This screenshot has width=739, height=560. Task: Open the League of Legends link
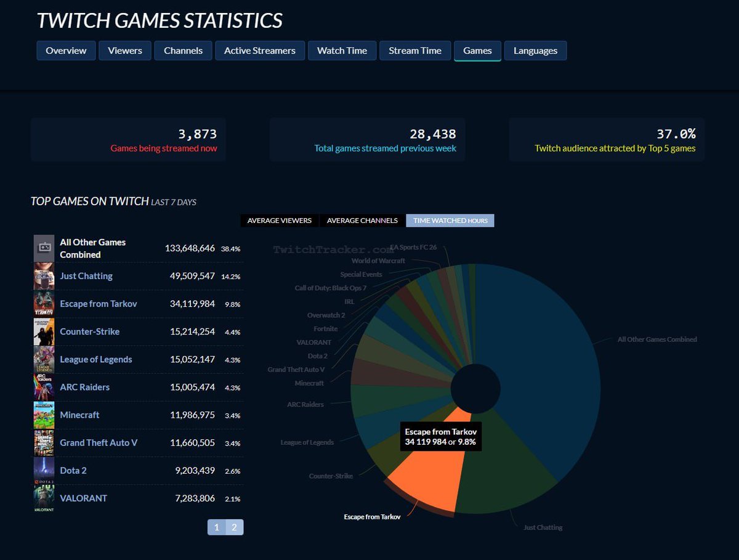pos(96,359)
